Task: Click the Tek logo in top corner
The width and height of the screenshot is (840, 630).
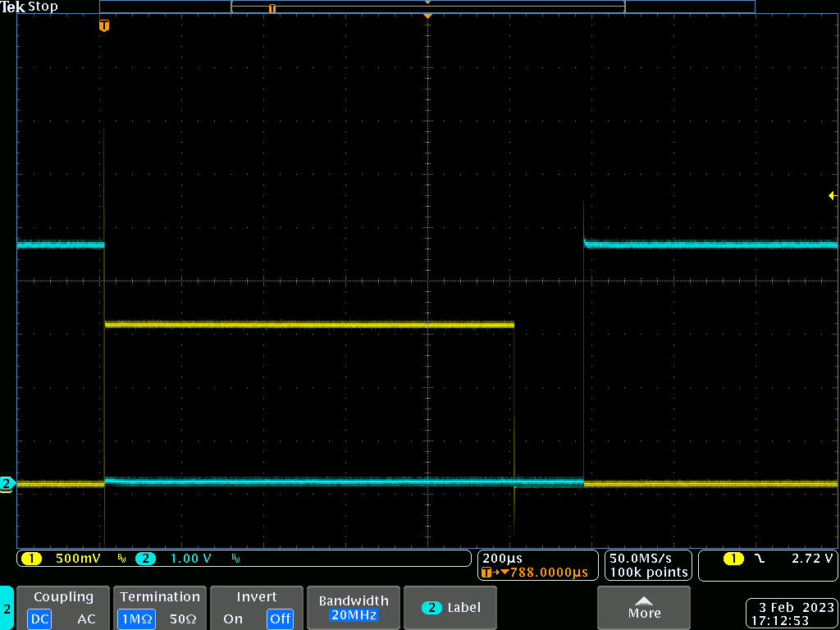Action: click(13, 7)
